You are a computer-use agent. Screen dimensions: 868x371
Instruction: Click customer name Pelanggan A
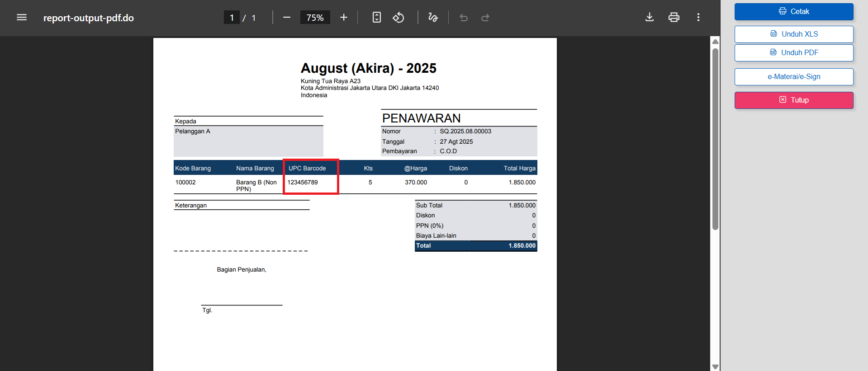(193, 131)
